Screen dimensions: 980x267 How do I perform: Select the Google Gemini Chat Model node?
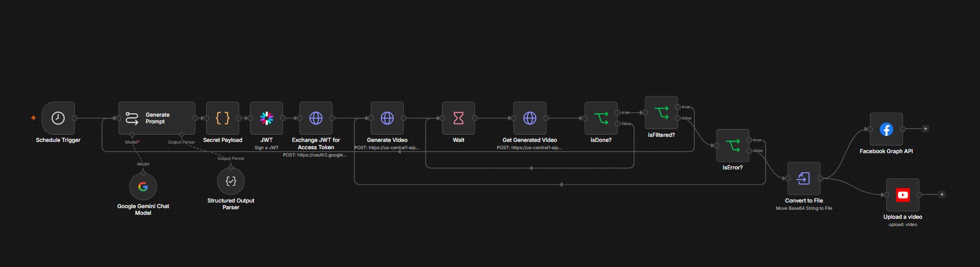pos(143,186)
